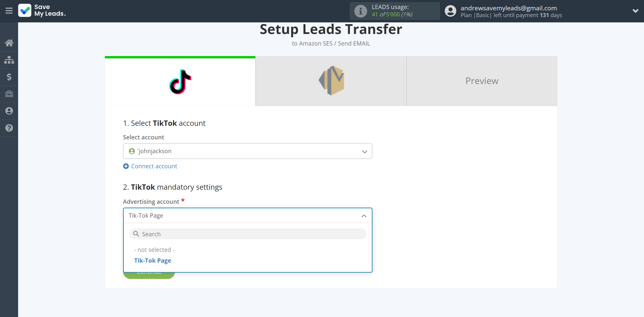The height and width of the screenshot is (317, 644).
Task: Search within the advertising account dropdown
Action: [x=248, y=234]
